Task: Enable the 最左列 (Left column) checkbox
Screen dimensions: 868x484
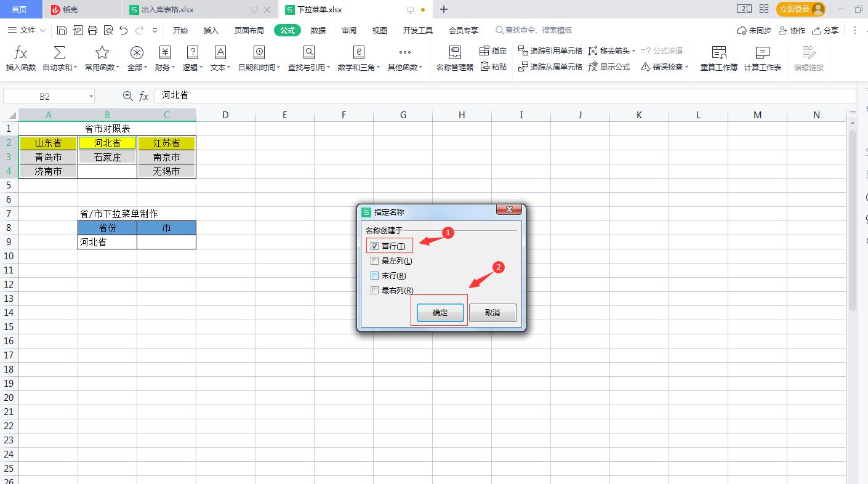Action: [374, 261]
